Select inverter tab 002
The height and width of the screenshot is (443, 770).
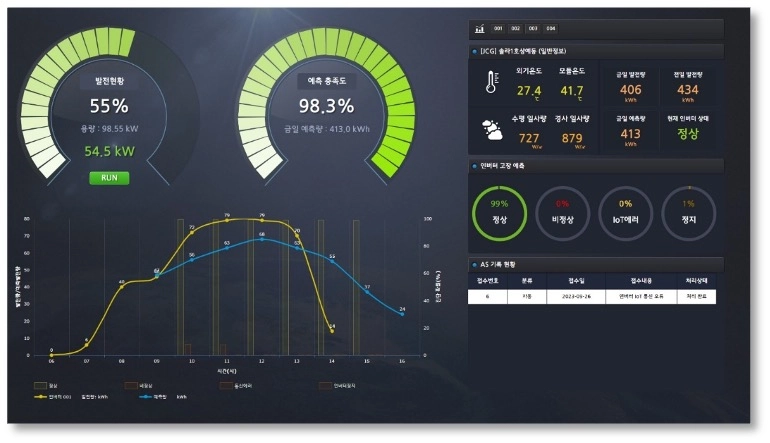pyautogui.click(x=515, y=28)
